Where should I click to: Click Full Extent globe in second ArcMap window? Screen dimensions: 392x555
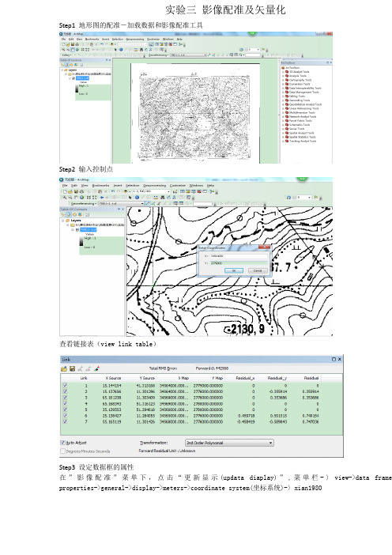tap(81, 198)
